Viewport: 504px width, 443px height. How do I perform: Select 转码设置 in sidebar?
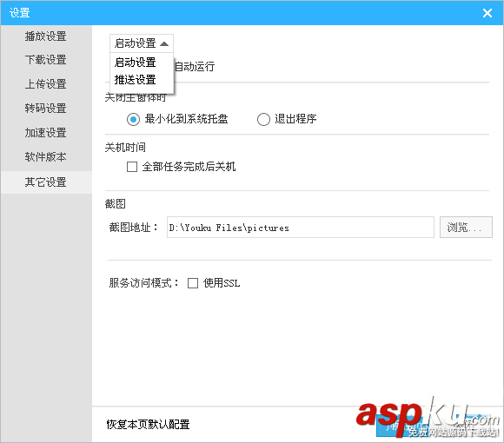pos(46,109)
